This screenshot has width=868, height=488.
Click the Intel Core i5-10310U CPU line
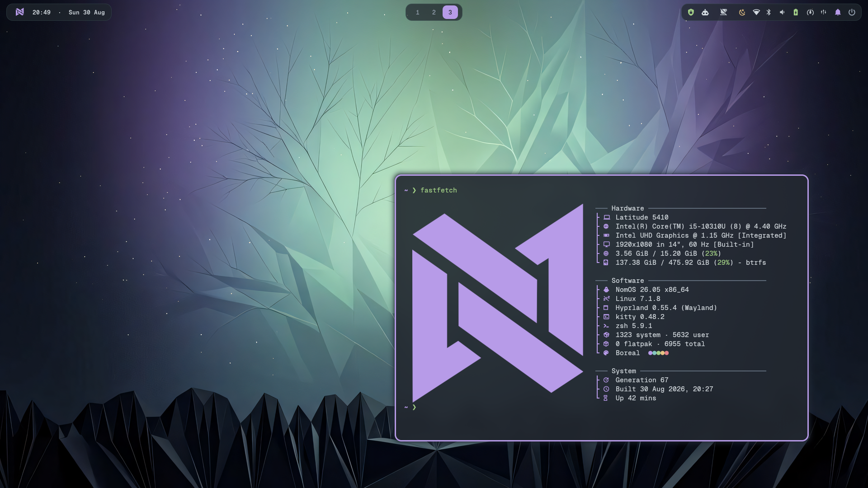click(701, 226)
